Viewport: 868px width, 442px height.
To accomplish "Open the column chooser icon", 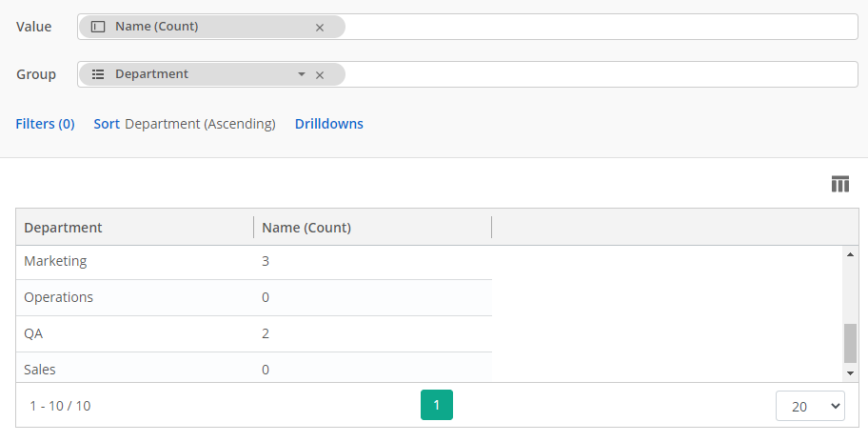I will pos(839,184).
